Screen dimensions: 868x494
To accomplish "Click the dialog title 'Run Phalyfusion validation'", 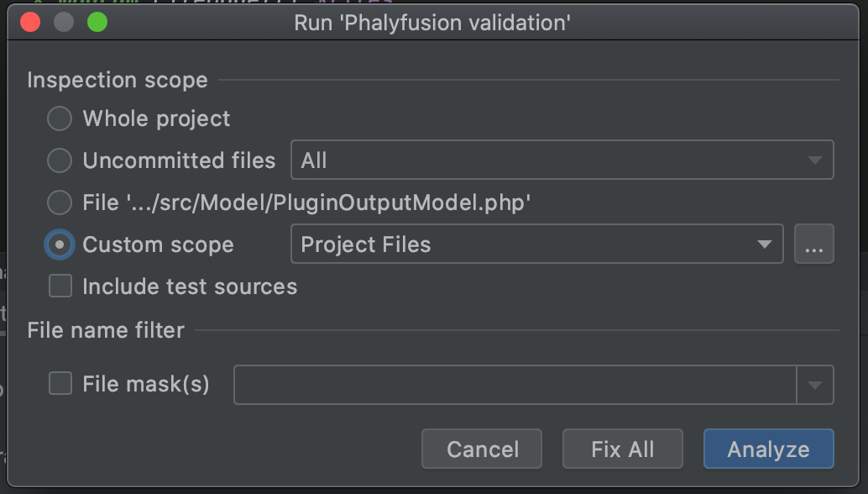I will [x=432, y=23].
